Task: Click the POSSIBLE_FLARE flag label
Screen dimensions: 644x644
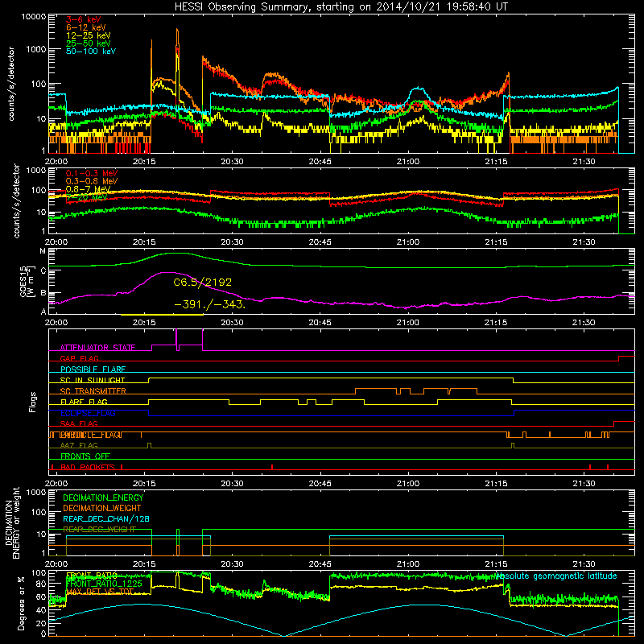Action: pyautogui.click(x=93, y=369)
